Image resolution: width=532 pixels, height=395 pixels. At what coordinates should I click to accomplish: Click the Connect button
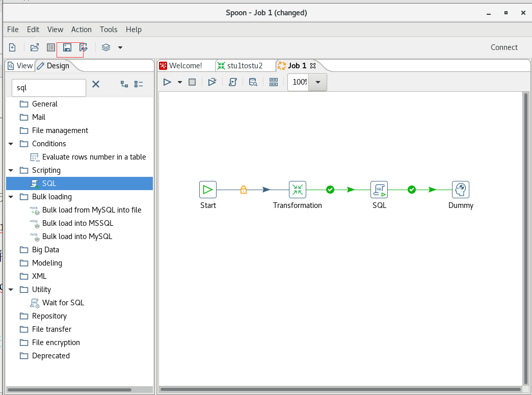point(504,47)
